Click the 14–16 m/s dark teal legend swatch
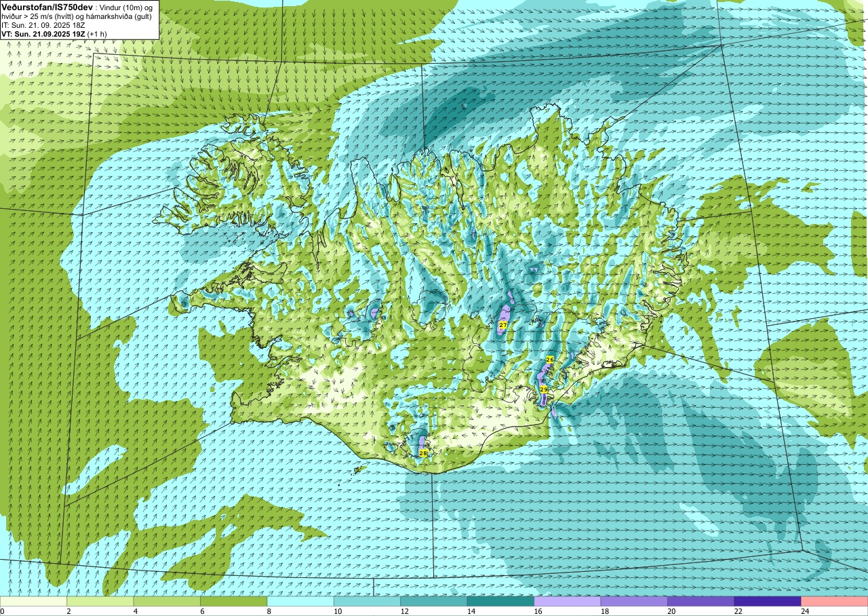 (x=500, y=601)
